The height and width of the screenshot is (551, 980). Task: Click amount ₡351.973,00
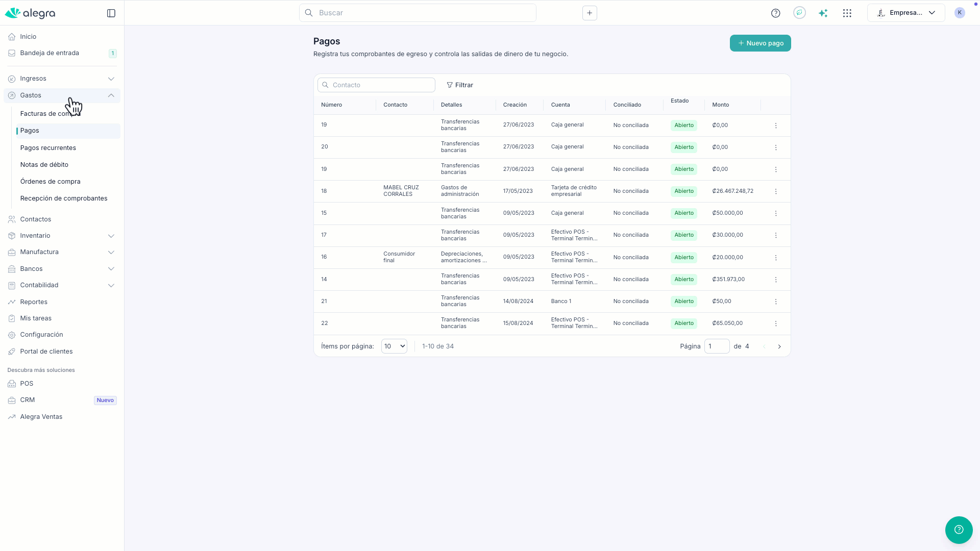[728, 280]
